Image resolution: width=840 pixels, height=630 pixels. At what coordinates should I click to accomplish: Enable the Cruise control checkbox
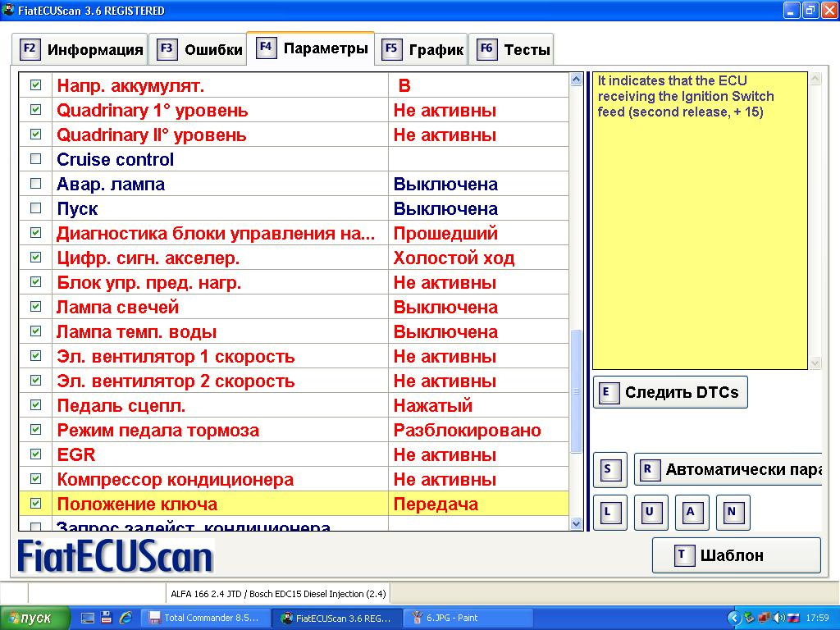click(x=35, y=159)
